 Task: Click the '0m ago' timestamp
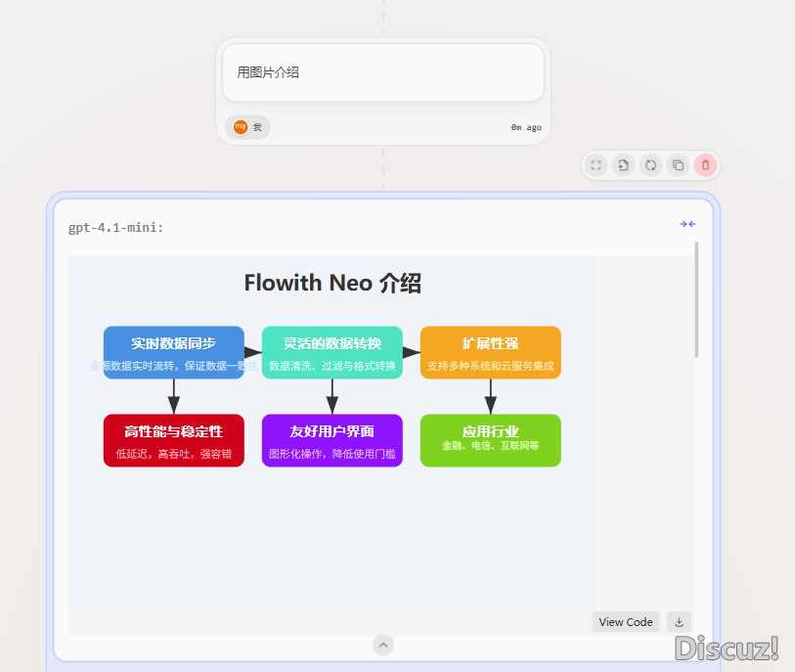coord(526,127)
